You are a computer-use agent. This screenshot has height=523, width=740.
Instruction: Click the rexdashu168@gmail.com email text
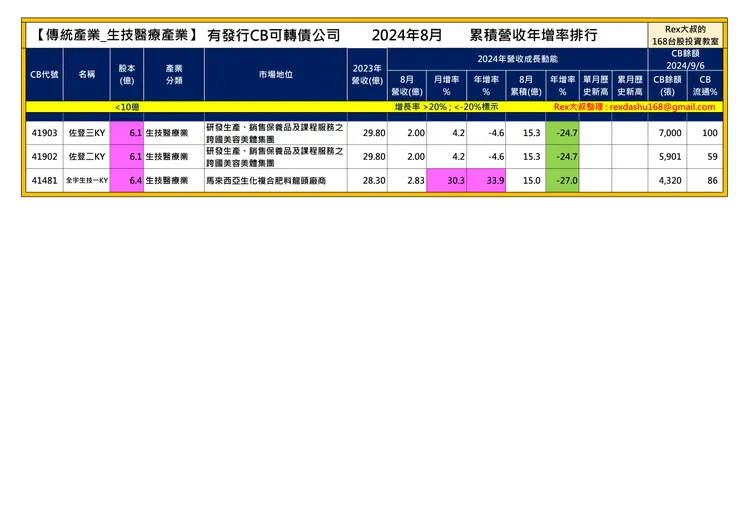[662, 107]
